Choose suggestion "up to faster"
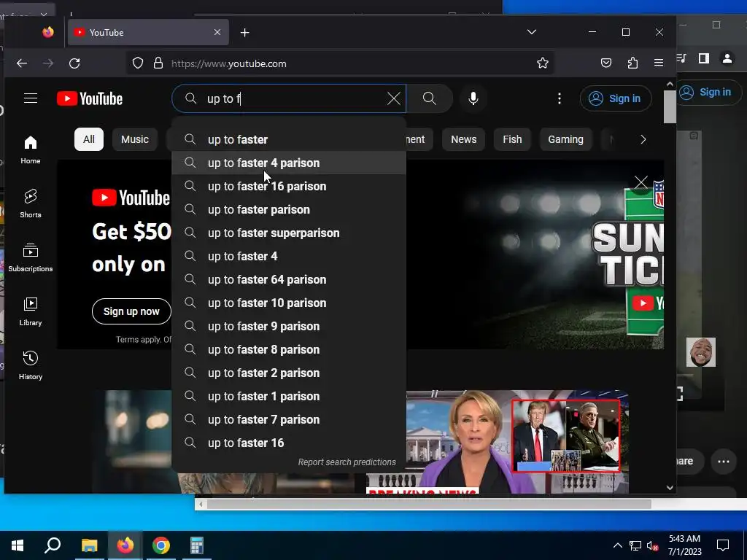The width and height of the screenshot is (747, 560). [x=289, y=139]
